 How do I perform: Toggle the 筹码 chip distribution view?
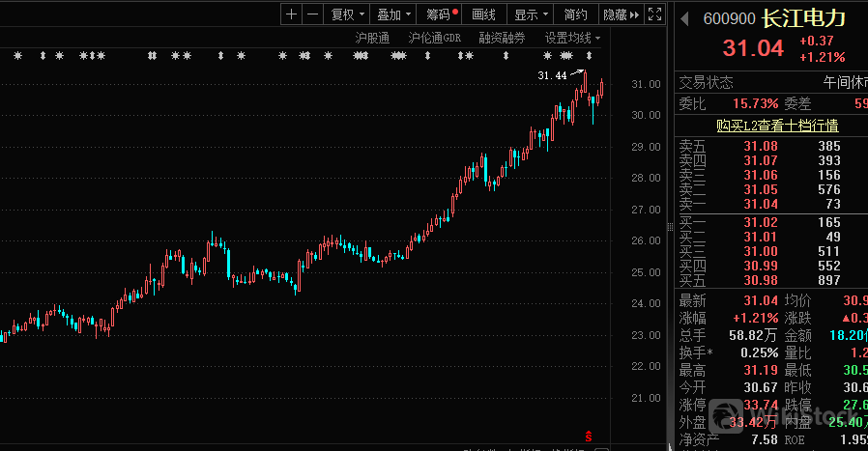click(441, 14)
